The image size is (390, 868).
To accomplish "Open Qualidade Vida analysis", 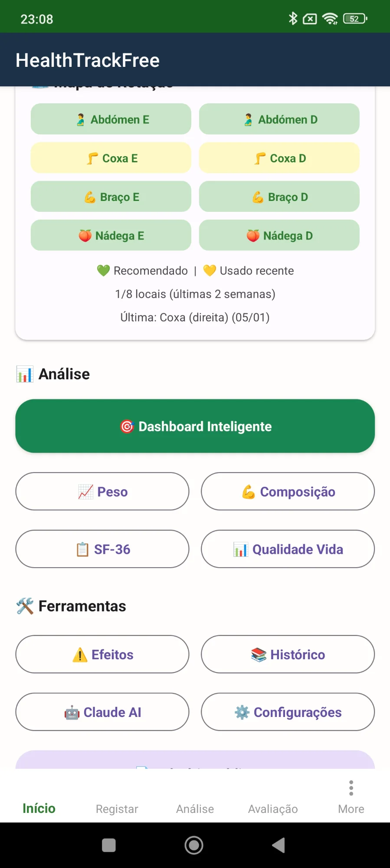I will click(288, 549).
